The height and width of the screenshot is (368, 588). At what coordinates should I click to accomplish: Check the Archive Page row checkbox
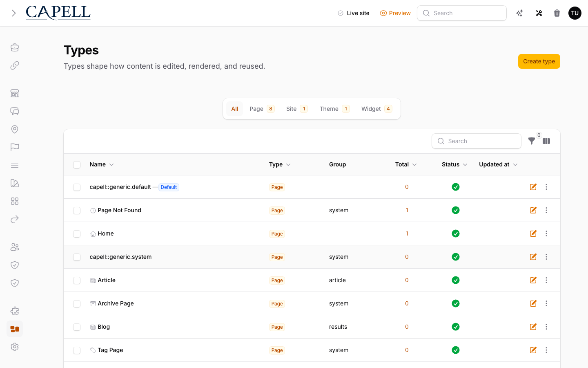click(77, 304)
